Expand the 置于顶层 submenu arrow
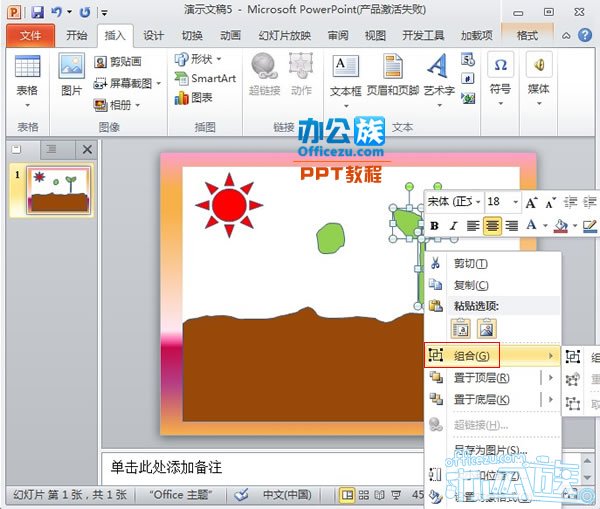 pos(551,378)
